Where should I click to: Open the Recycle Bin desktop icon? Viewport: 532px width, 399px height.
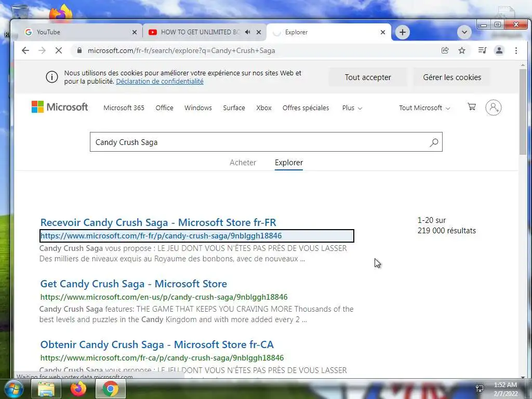pos(20,12)
